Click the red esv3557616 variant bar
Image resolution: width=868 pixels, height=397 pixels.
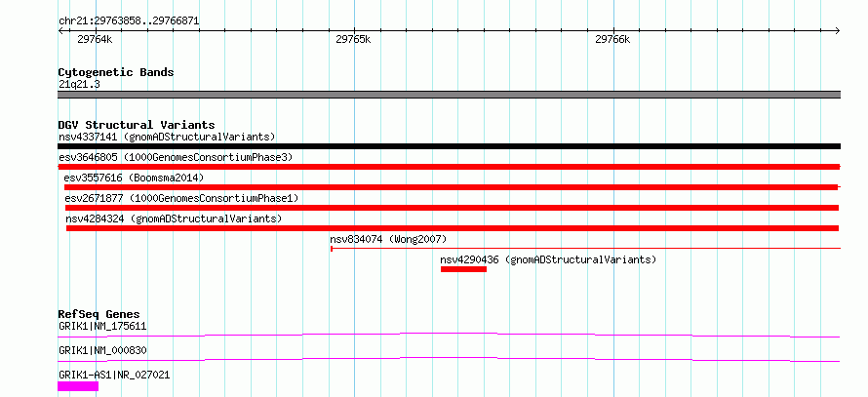(x=452, y=187)
